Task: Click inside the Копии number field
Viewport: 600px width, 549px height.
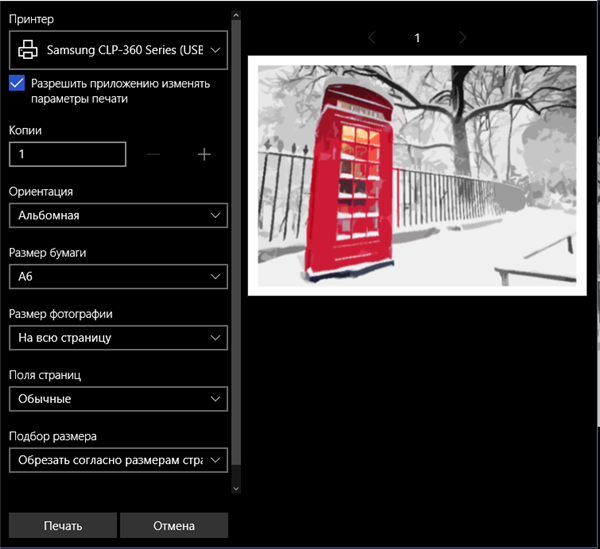Action: [67, 154]
